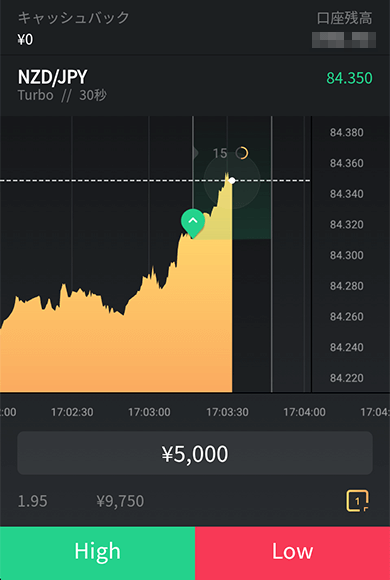Click the white current price dot

(x=232, y=181)
